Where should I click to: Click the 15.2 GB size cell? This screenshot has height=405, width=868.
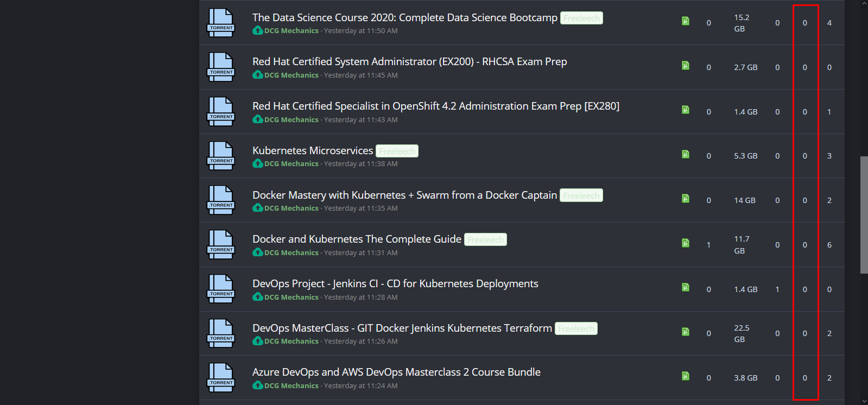click(x=742, y=23)
